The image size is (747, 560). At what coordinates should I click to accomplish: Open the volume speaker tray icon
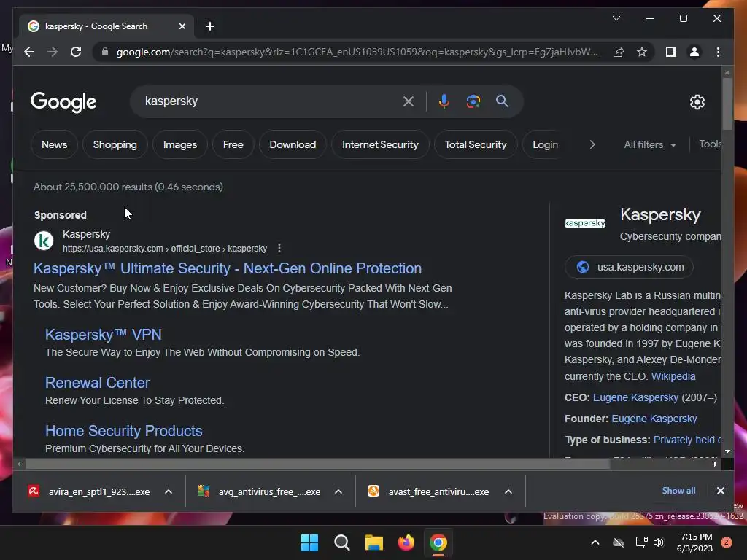tap(659, 542)
